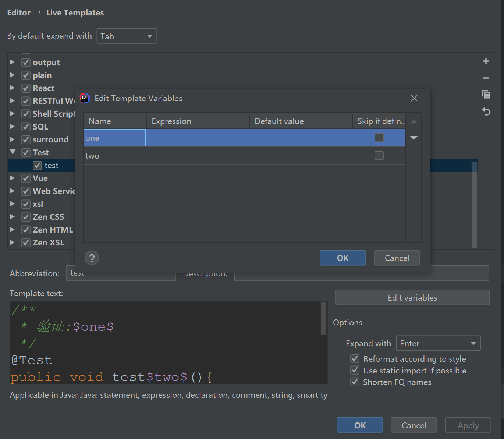This screenshot has height=439, width=504.
Task: Click the Expression column header
Action: [198, 121]
